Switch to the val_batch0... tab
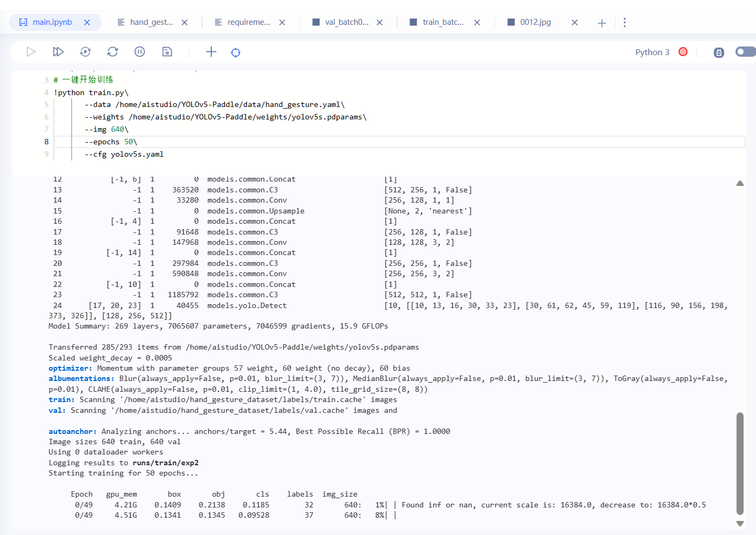756x535 pixels. [346, 22]
